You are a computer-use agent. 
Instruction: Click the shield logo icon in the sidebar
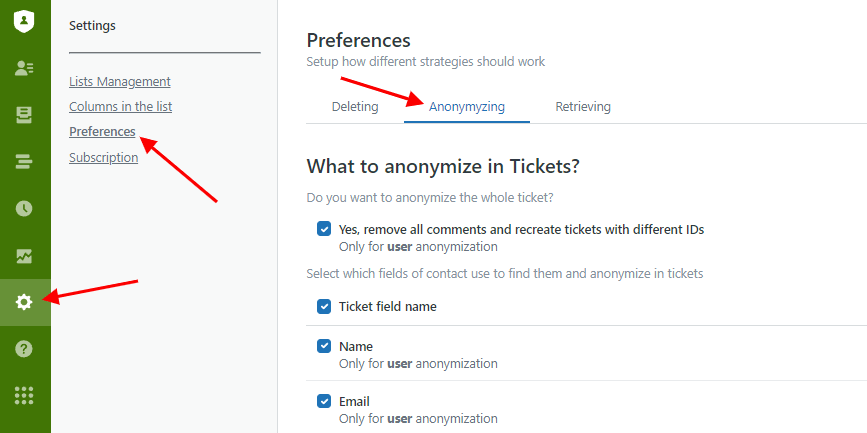(x=24, y=22)
